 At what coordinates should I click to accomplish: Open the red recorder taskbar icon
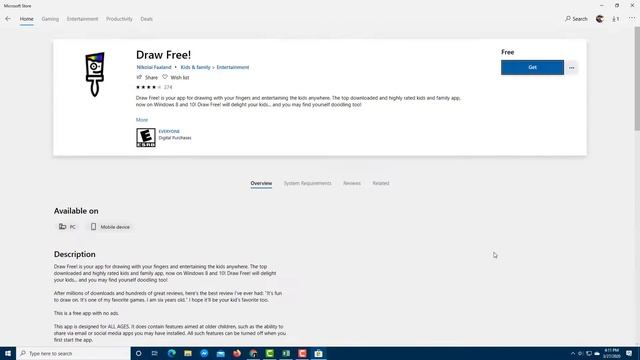click(302, 353)
